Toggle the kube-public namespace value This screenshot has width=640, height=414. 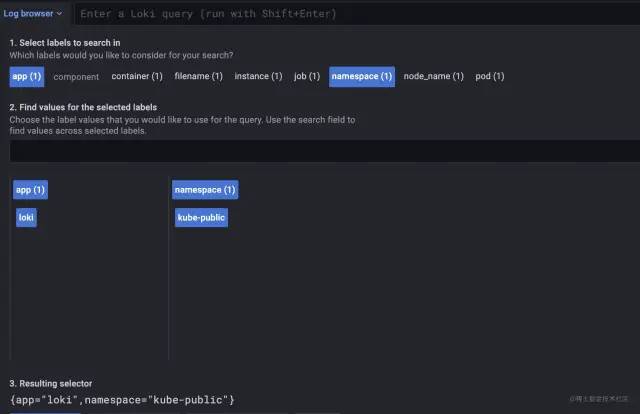tap(201, 217)
